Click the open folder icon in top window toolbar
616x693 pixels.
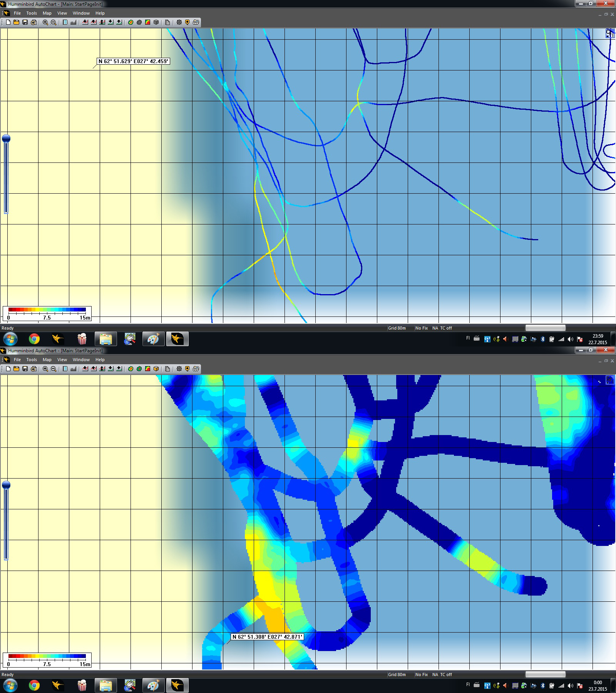17,22
